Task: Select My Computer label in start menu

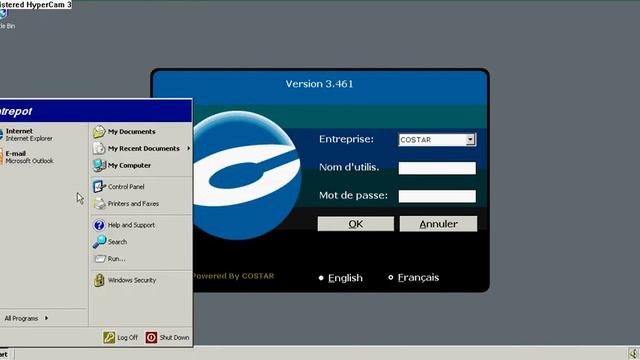Action: [x=129, y=165]
